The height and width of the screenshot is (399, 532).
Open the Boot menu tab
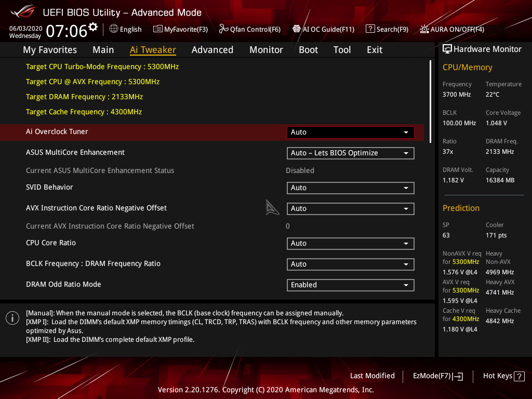coord(308,49)
